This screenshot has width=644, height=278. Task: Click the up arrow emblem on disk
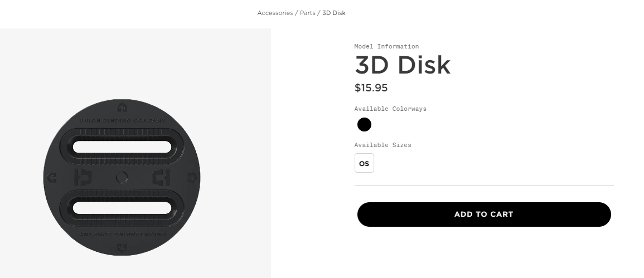[122, 108]
